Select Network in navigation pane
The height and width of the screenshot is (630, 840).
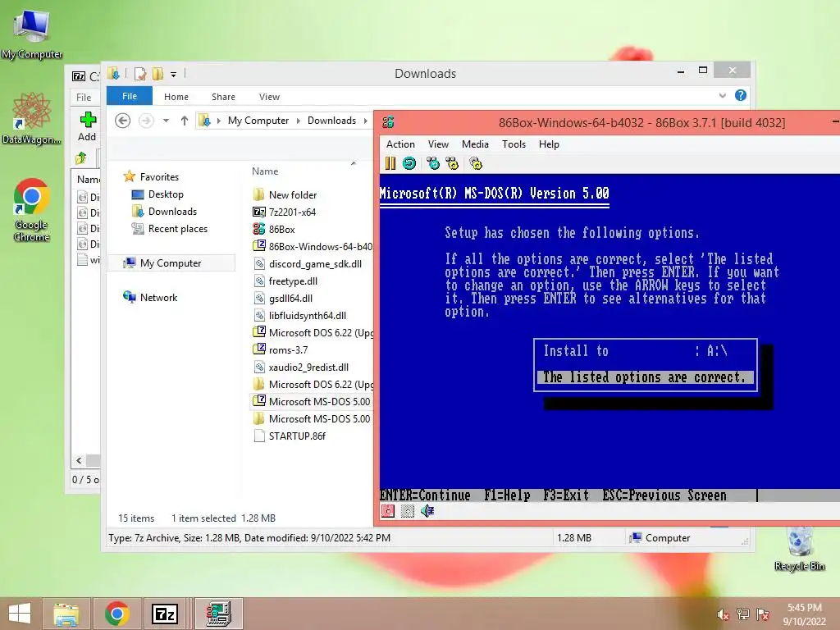158,297
